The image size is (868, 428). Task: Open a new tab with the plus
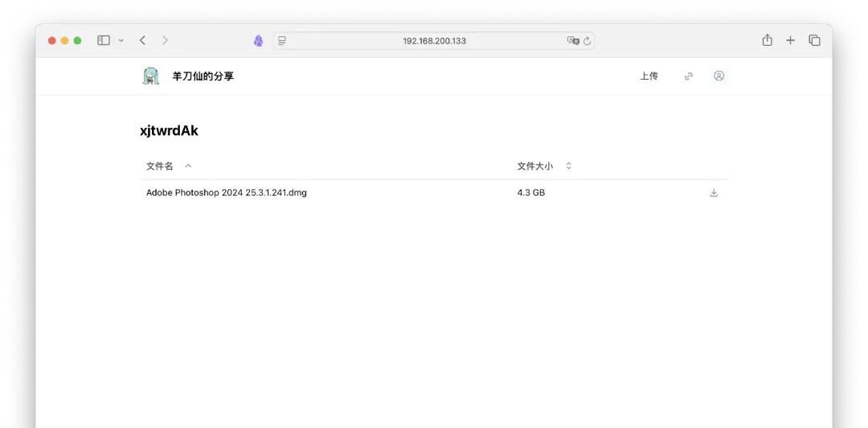pos(791,40)
